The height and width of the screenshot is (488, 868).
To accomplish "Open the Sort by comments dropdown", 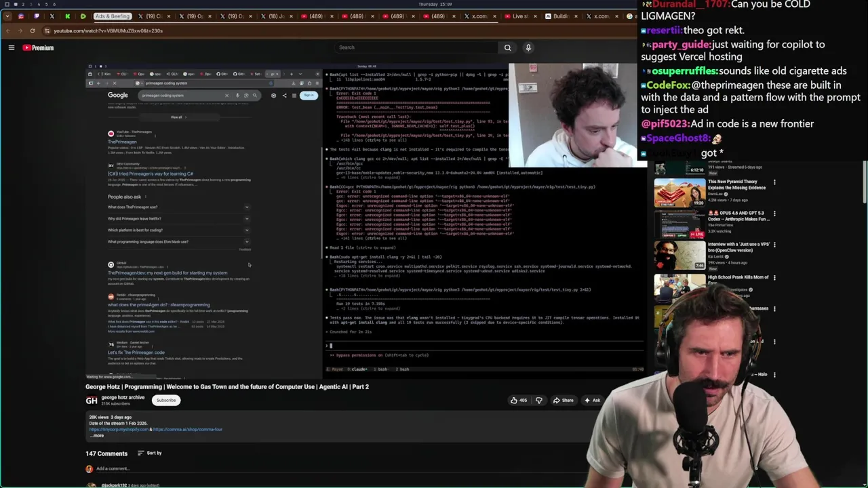I will (x=150, y=453).
